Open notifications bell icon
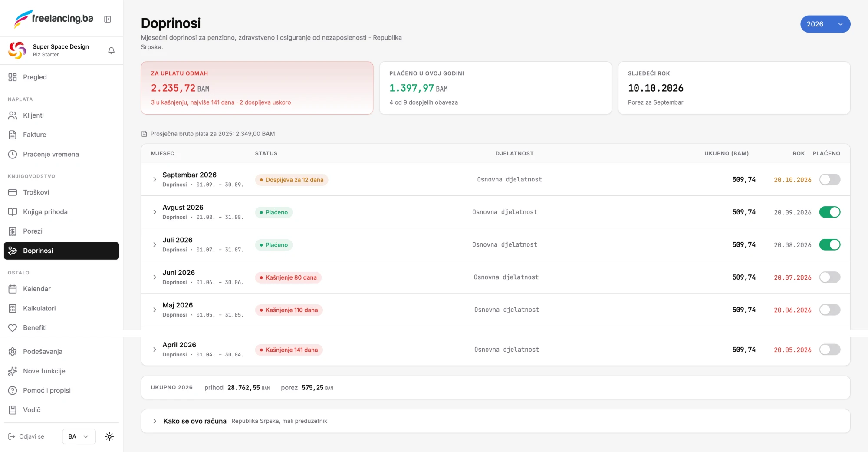Image resolution: width=868 pixels, height=452 pixels. tap(111, 50)
